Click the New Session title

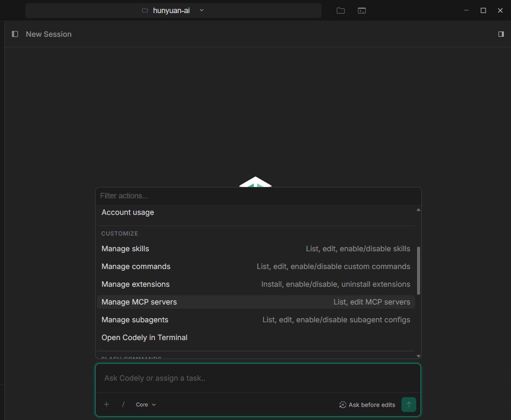[x=49, y=34]
